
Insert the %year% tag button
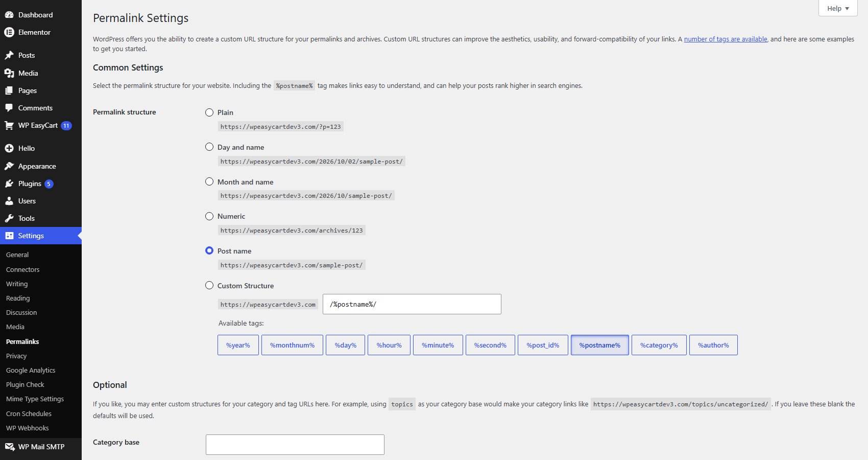(238, 345)
